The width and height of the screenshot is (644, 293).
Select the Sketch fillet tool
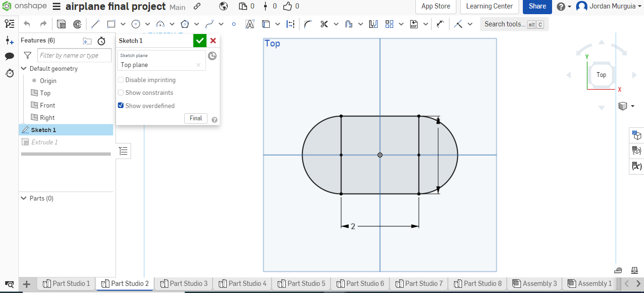pyautogui.click(x=308, y=24)
